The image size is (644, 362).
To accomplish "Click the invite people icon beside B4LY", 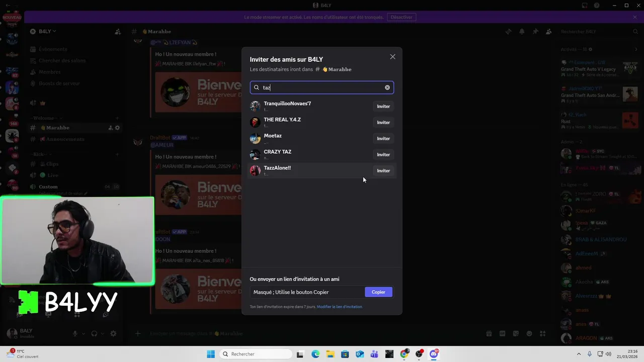I will click(118, 32).
